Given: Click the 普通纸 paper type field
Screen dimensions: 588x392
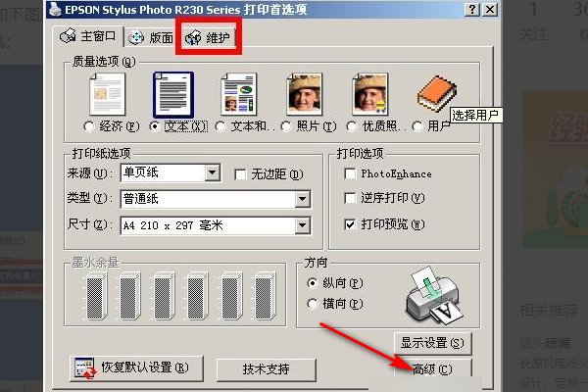Looking at the screenshot, I should tap(216, 199).
